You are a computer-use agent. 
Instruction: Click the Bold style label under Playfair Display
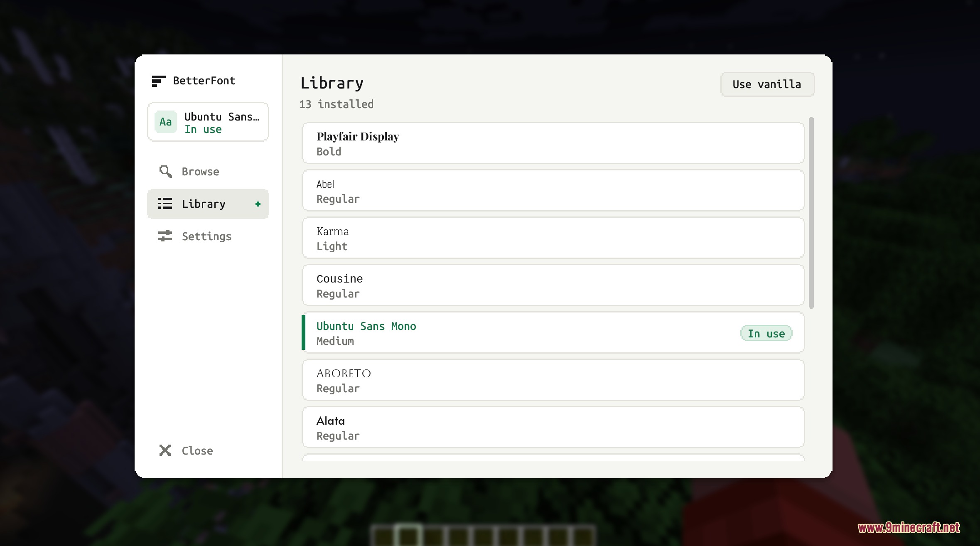pos(329,152)
